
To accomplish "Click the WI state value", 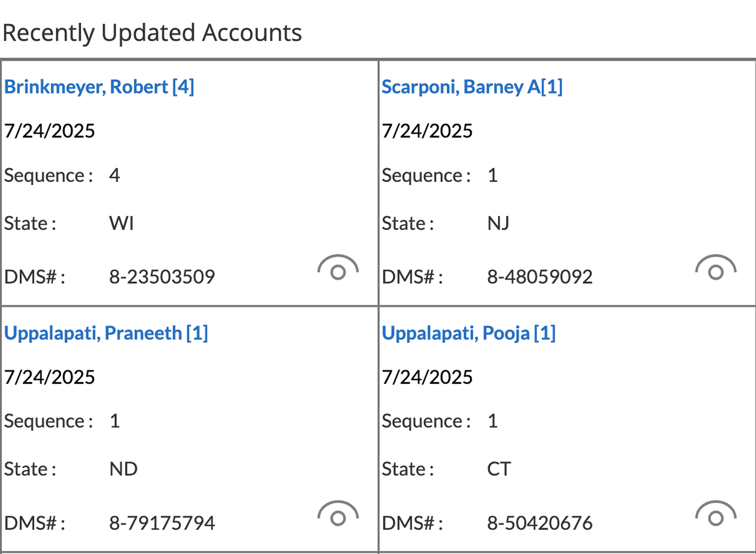I will [121, 223].
